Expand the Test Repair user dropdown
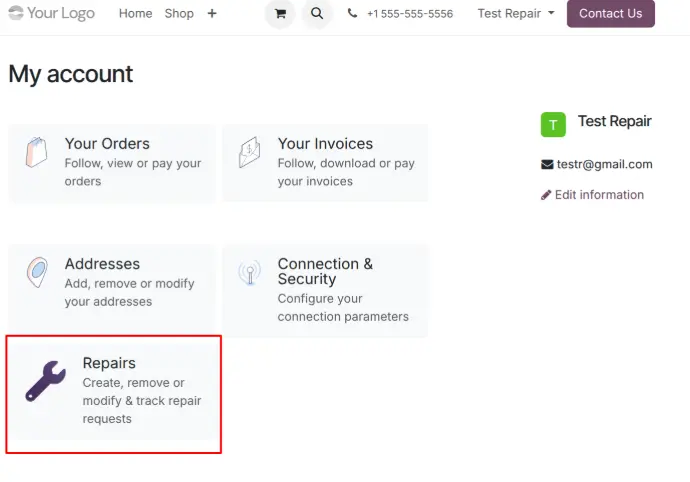 coord(515,14)
